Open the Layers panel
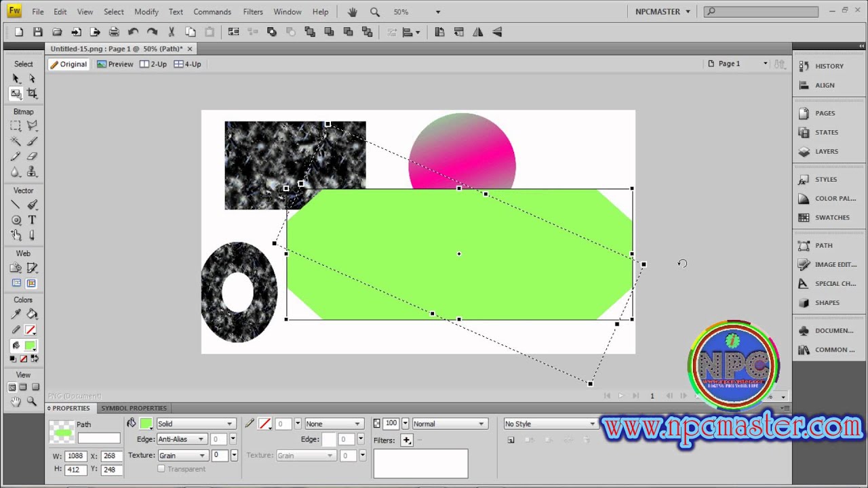The image size is (868, 488). (x=826, y=151)
